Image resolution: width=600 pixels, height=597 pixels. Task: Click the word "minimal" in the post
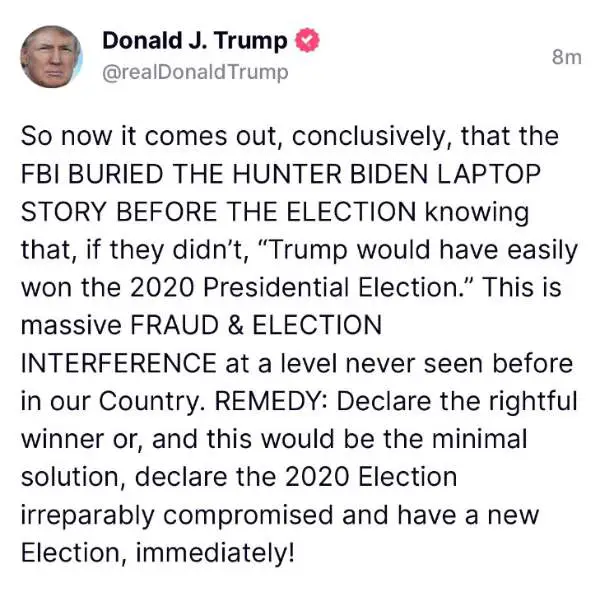click(480, 439)
